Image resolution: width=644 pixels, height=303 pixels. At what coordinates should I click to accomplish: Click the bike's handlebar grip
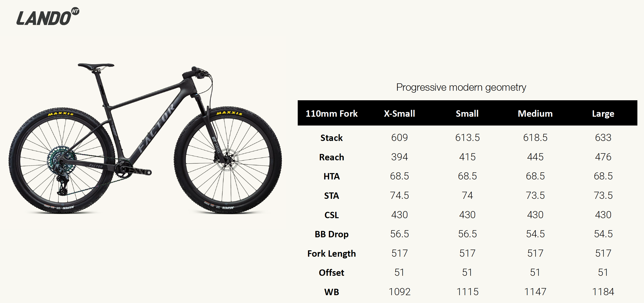[x=194, y=69]
